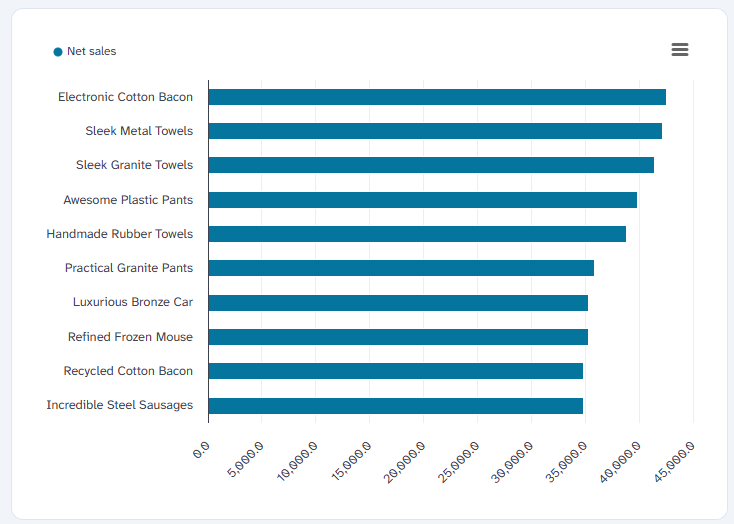734x524 pixels.
Task: Select the Refined Frozen Mouse bar
Action: [x=397, y=337]
